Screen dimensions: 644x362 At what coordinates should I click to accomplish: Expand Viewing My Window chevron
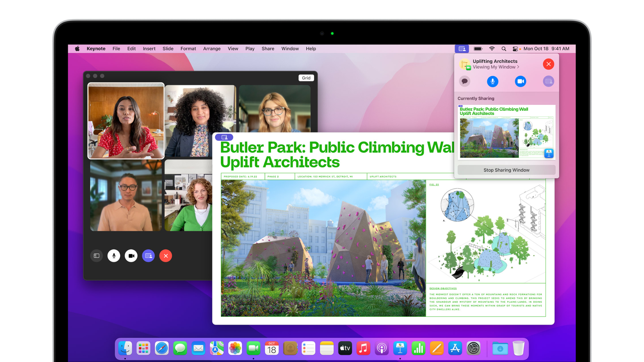pos(518,67)
